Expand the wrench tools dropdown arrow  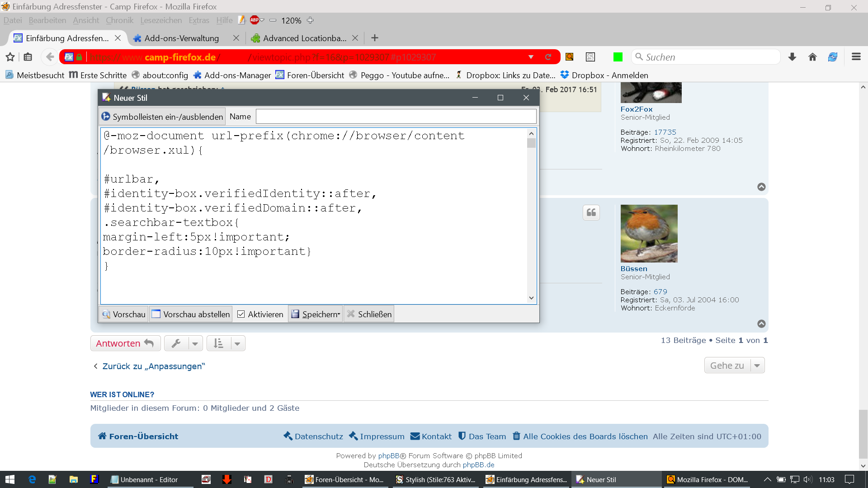click(195, 343)
